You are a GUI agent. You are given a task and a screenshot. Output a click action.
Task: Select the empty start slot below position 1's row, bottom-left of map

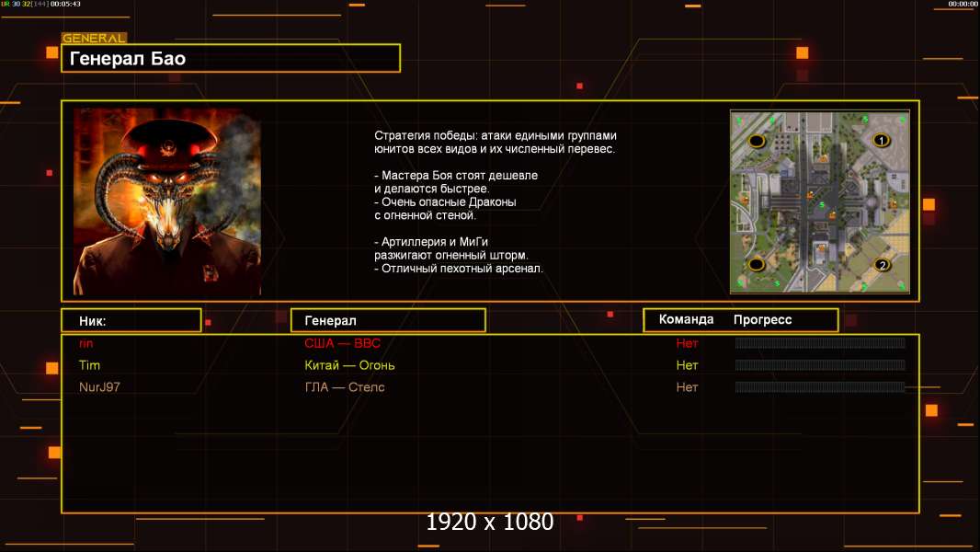(x=757, y=264)
